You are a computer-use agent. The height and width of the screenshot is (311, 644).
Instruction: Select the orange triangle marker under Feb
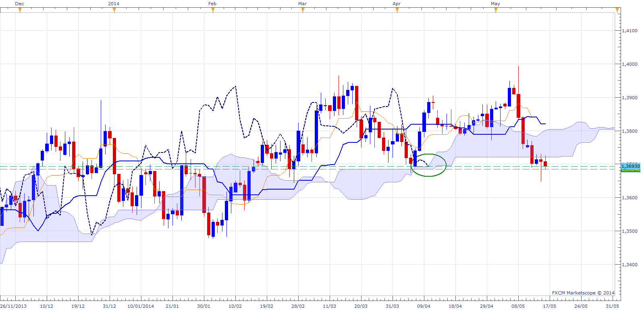pos(213,10)
